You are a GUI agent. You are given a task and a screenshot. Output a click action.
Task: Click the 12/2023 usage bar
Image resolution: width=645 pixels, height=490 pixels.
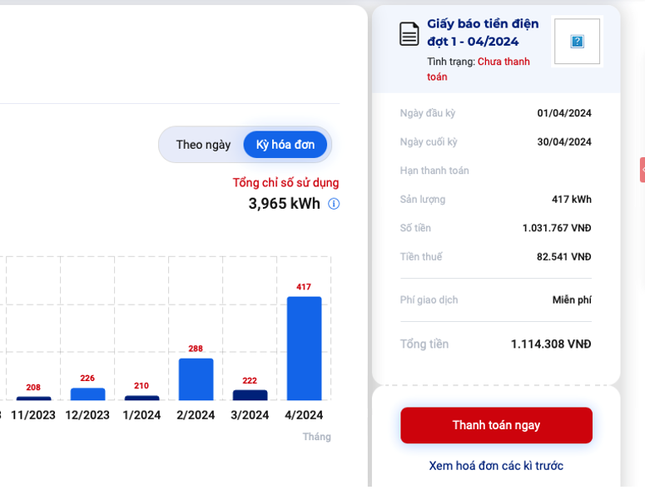[88, 394]
